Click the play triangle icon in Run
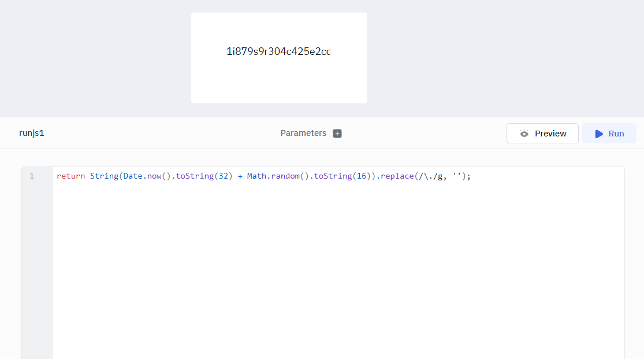This screenshot has height=359, width=644. pos(599,134)
